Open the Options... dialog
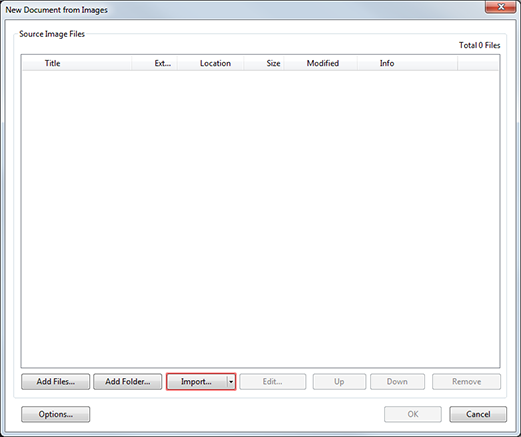The width and height of the screenshot is (521, 437). coord(55,414)
